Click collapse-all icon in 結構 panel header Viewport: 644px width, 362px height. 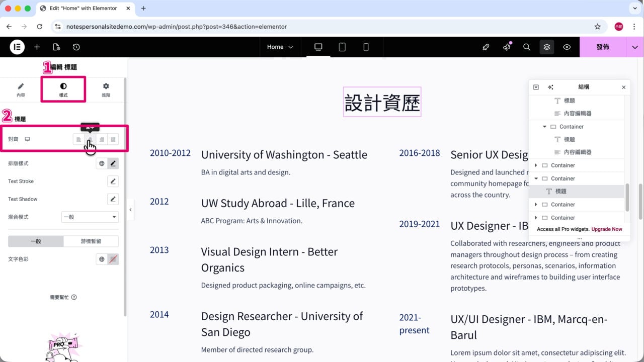[536, 87]
